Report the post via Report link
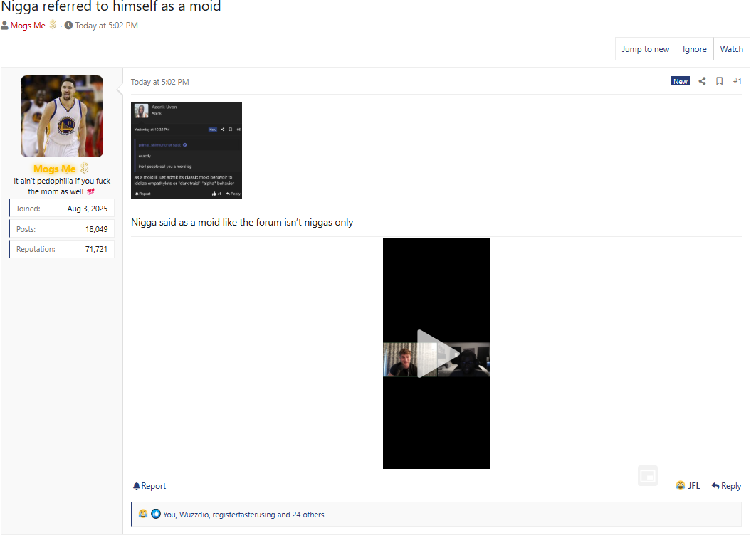The width and height of the screenshot is (756, 538). 149,487
